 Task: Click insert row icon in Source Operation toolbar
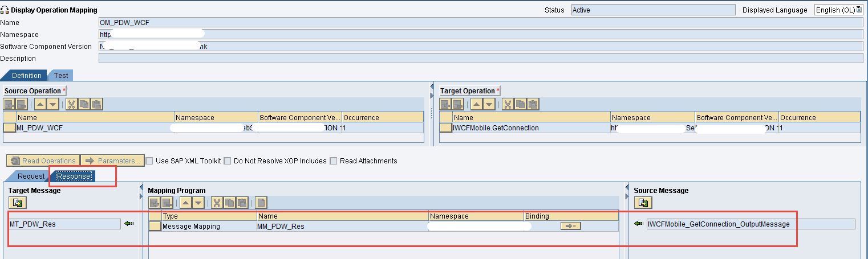(x=10, y=104)
